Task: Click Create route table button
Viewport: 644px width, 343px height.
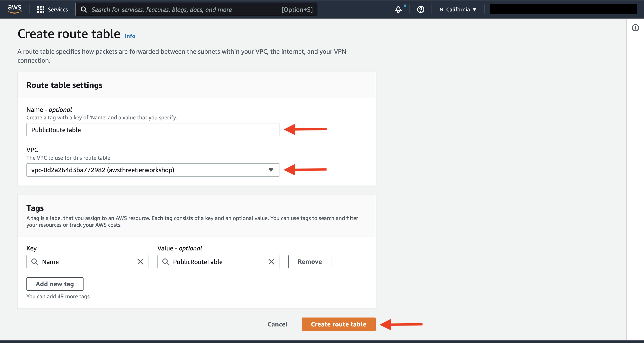Action: click(339, 324)
